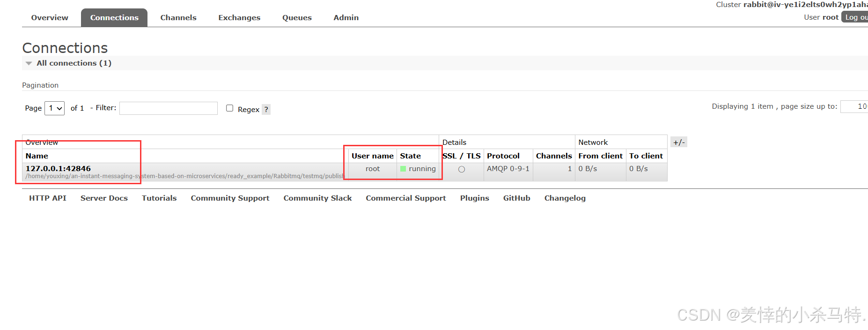Image resolution: width=868 pixels, height=330 pixels.
Task: Click into the Filter text field
Action: coord(169,108)
